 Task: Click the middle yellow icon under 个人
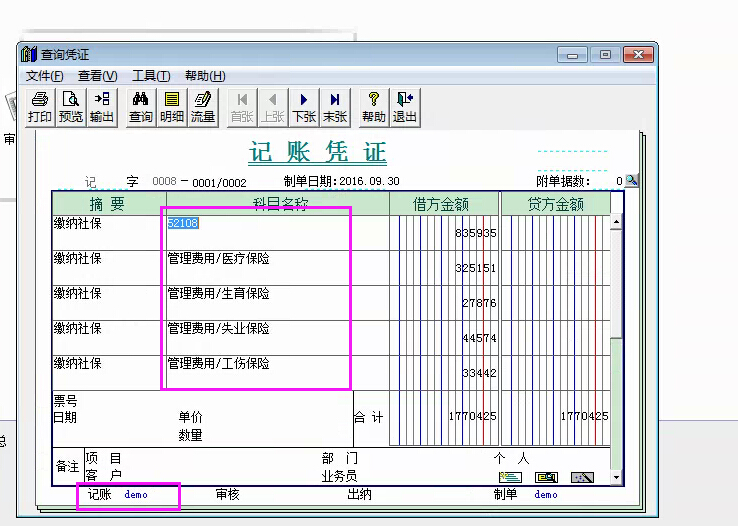tap(546, 478)
